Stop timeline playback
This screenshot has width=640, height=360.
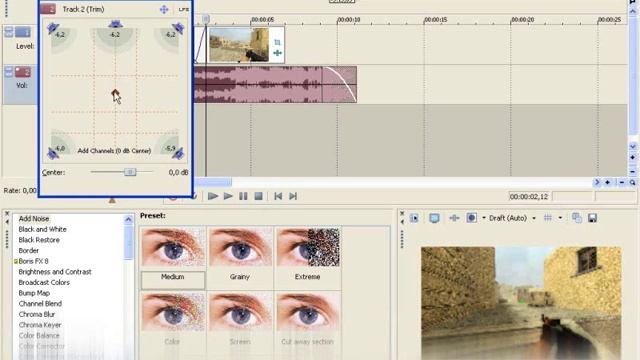coord(258,196)
